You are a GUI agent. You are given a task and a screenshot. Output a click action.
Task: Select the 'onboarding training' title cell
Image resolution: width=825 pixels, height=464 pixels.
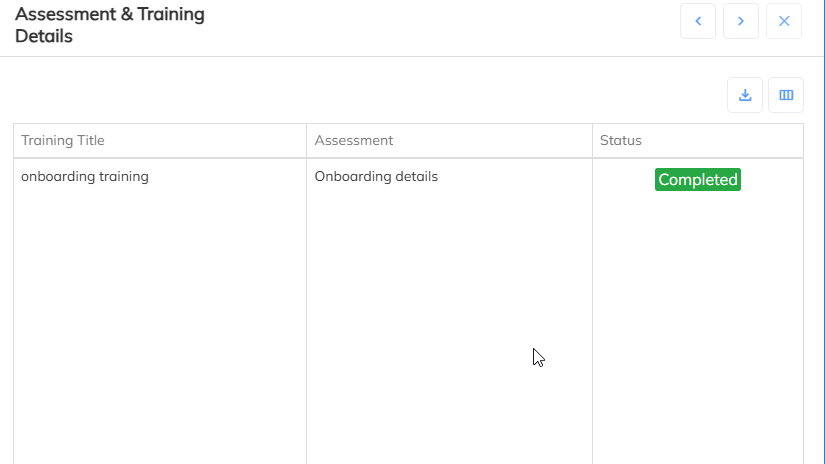point(85,177)
